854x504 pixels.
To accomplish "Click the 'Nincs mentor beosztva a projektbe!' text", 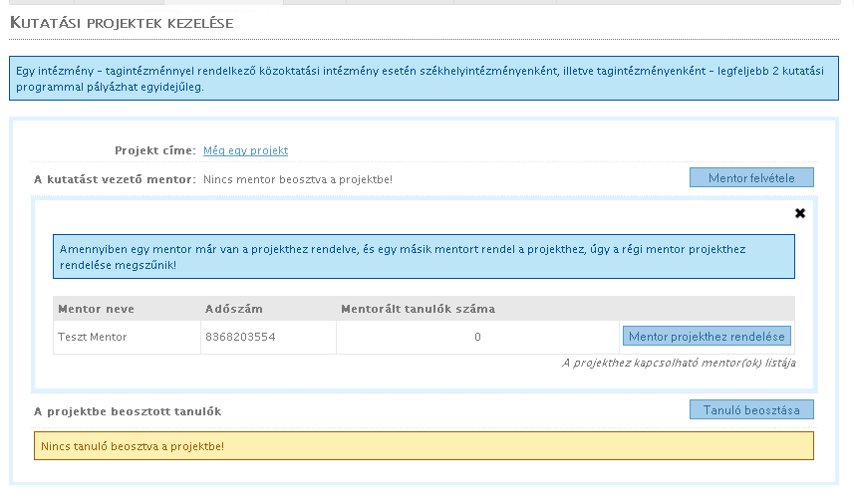I will 297,179.
